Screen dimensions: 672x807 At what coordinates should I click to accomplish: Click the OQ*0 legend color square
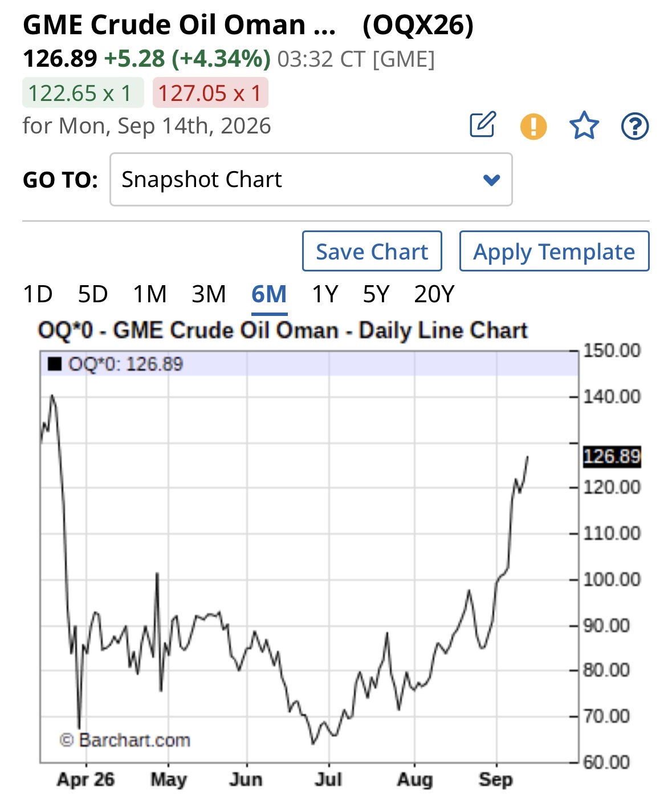click(x=55, y=364)
